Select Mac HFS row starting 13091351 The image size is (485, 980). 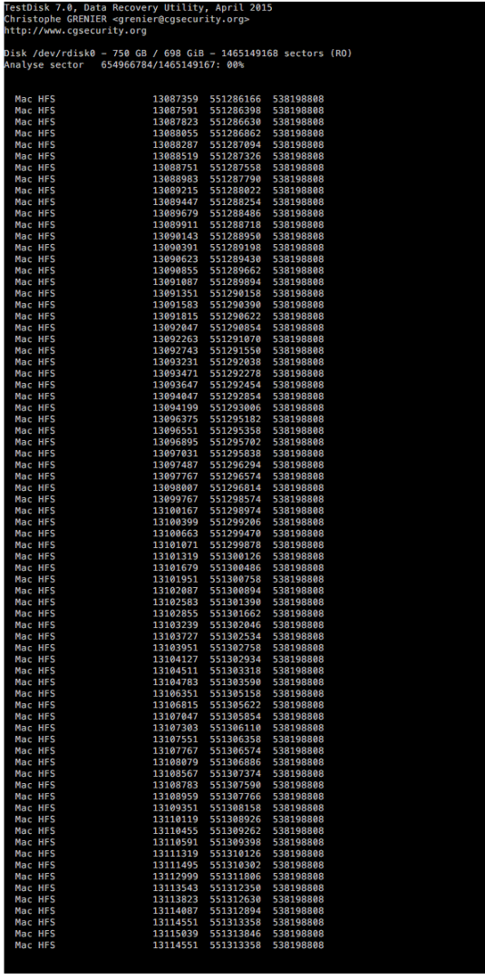tap(170, 294)
